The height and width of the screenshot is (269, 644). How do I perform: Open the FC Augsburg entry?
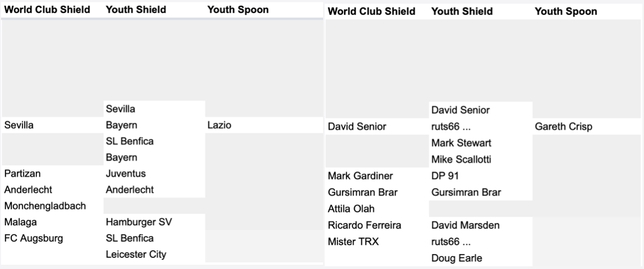click(33, 238)
